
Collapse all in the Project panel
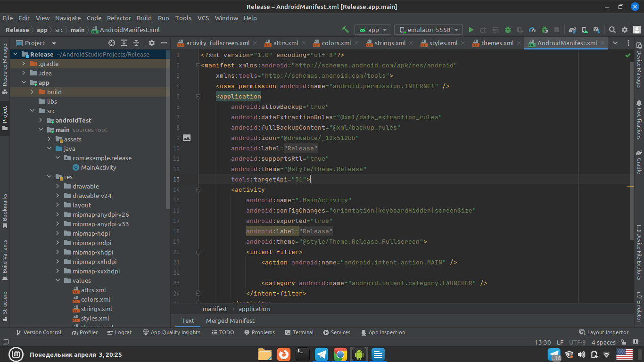click(136, 43)
